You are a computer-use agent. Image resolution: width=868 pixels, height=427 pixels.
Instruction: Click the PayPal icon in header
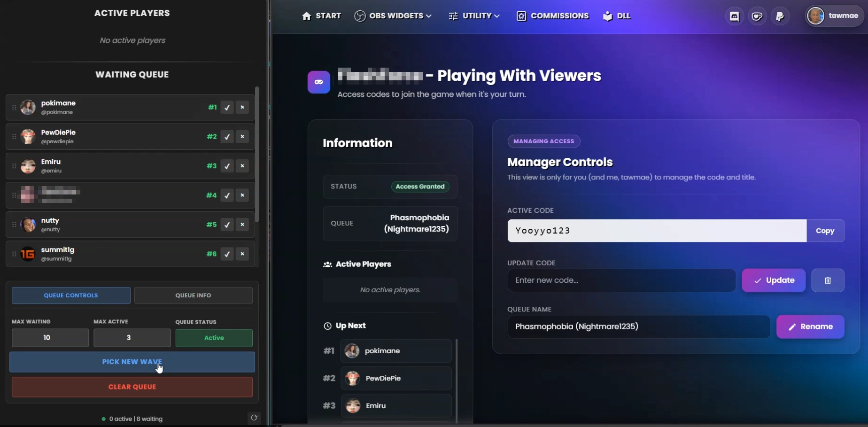(x=780, y=16)
